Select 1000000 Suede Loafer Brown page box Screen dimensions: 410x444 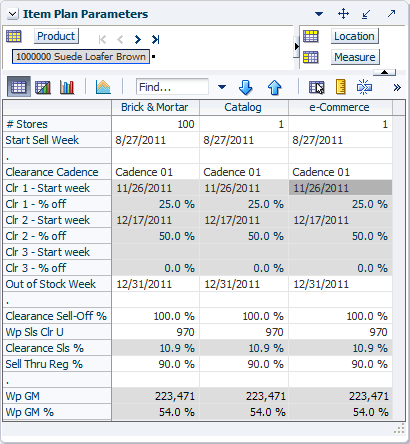click(81, 57)
